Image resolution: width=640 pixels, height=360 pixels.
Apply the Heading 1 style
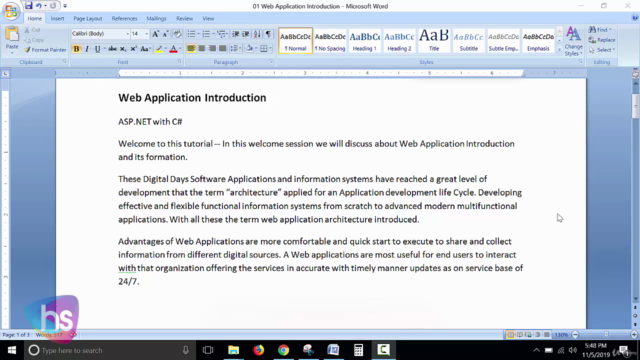(365, 41)
